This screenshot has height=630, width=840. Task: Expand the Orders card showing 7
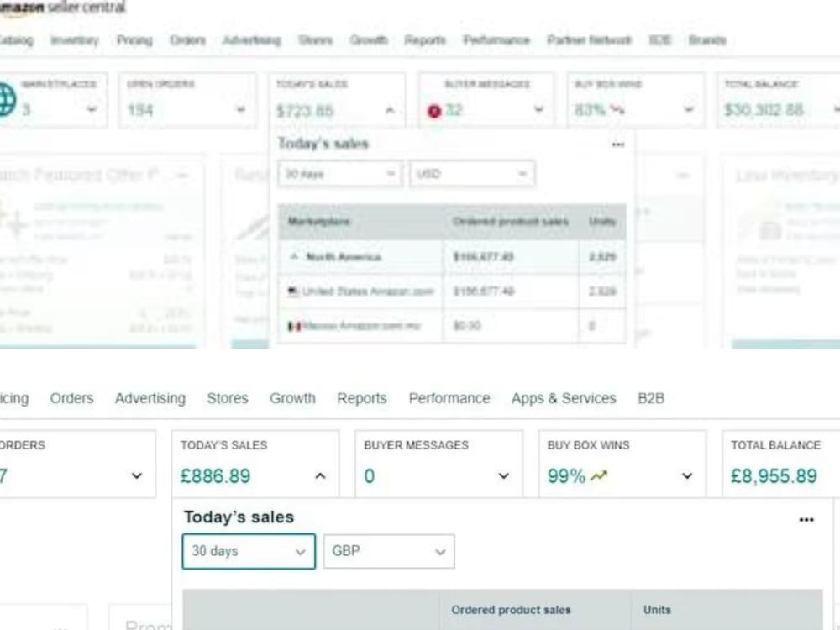coord(137,475)
